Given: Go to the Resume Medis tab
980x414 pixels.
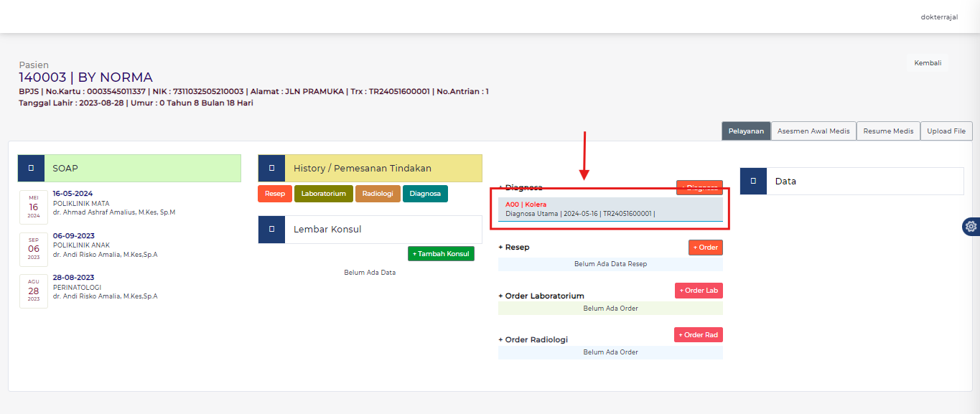Looking at the screenshot, I should point(888,131).
